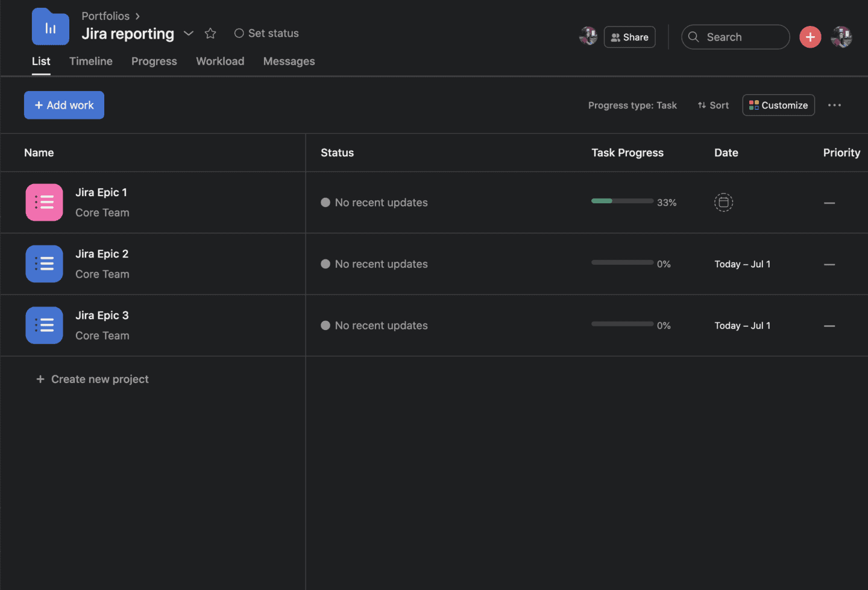
Task: Switch to the Timeline tab
Action: (90, 61)
